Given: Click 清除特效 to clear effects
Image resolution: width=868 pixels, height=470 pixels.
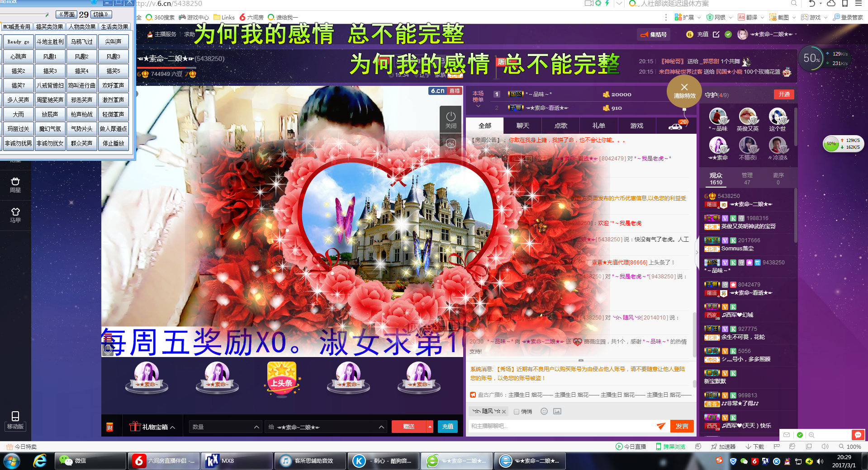Looking at the screenshot, I should (684, 91).
